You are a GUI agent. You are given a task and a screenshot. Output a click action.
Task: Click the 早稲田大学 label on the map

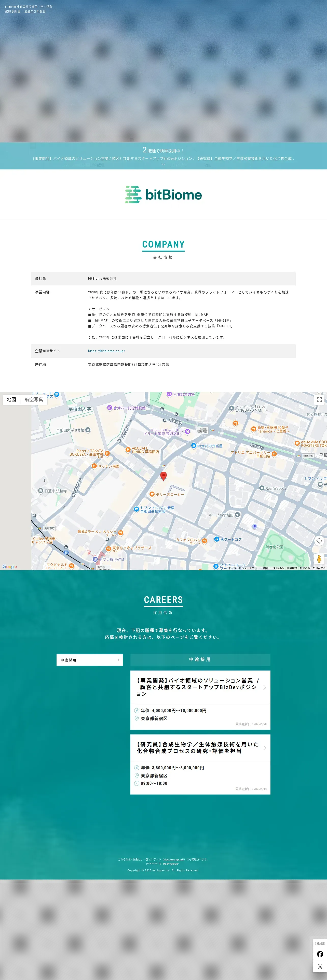tap(80, 409)
